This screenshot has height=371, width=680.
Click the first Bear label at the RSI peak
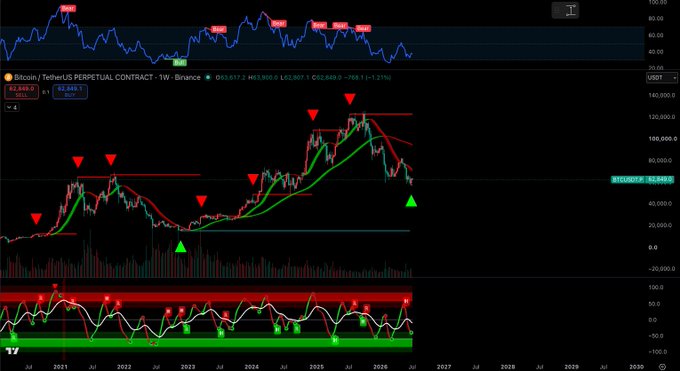pyautogui.click(x=68, y=8)
